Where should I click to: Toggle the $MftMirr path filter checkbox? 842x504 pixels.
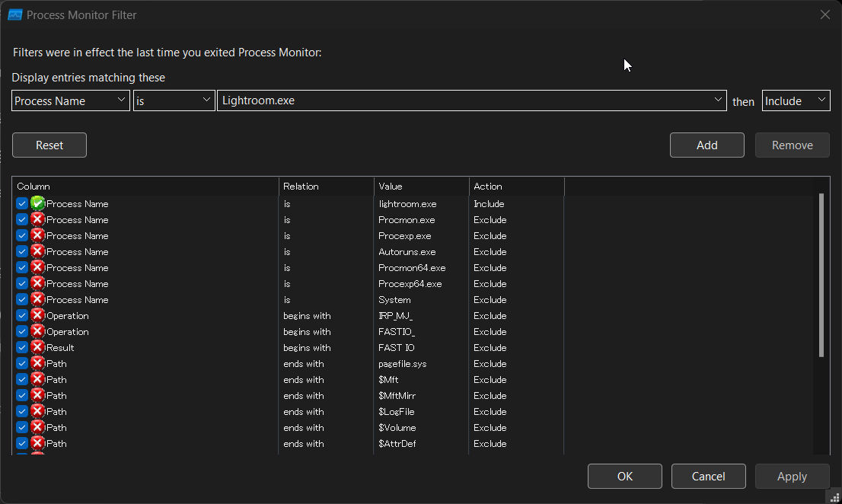(x=22, y=396)
